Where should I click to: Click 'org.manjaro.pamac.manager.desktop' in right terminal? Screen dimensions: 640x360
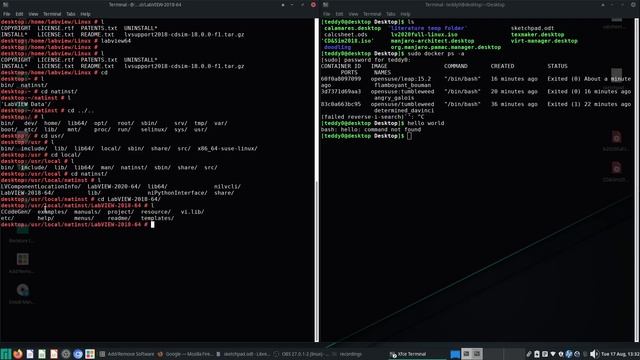pos(446,47)
